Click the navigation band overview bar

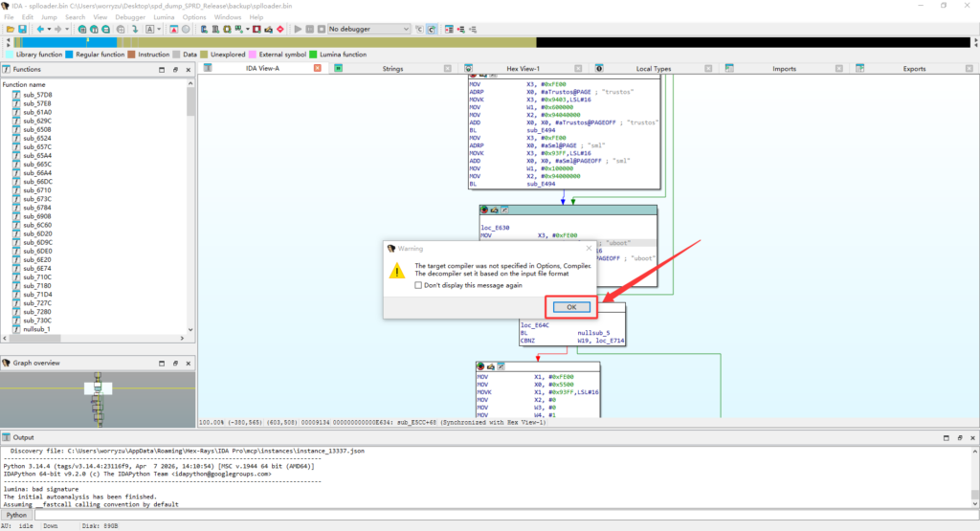pos(492,42)
